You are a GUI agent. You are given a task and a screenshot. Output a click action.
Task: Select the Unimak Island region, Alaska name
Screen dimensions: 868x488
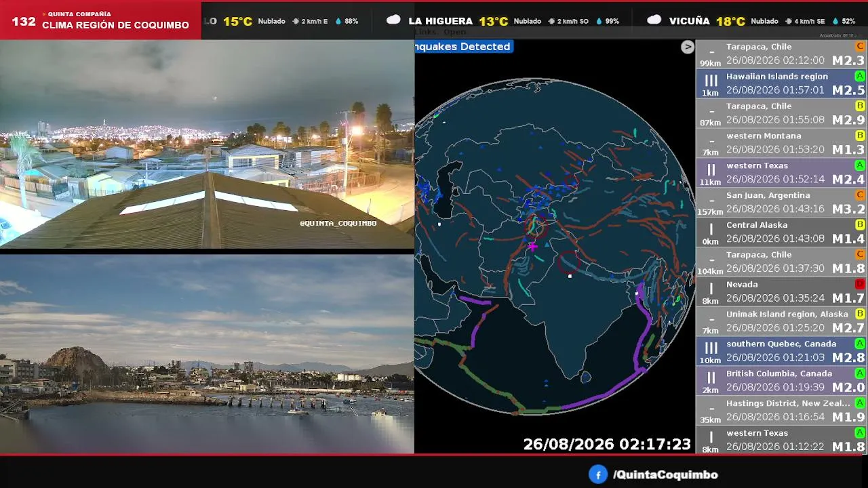pyautogui.click(x=787, y=314)
